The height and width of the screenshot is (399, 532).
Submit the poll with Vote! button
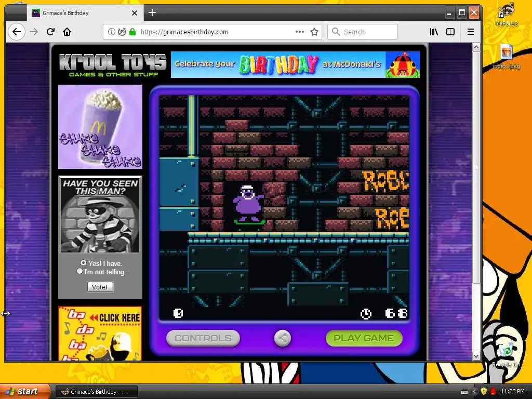point(100,287)
